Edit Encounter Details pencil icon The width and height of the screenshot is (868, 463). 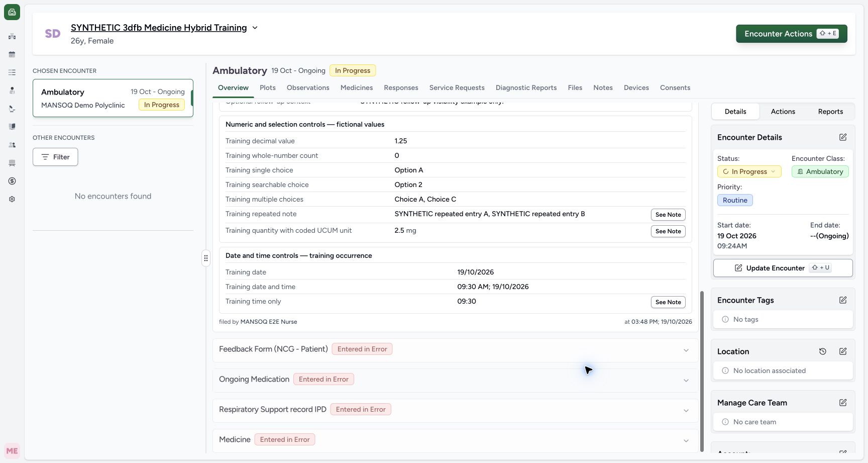pos(843,137)
